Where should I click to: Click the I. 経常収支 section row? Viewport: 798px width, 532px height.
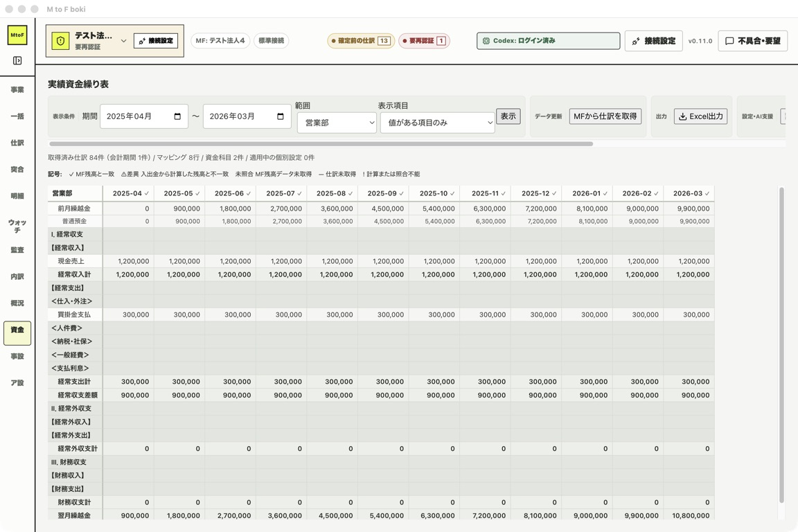coord(381,234)
